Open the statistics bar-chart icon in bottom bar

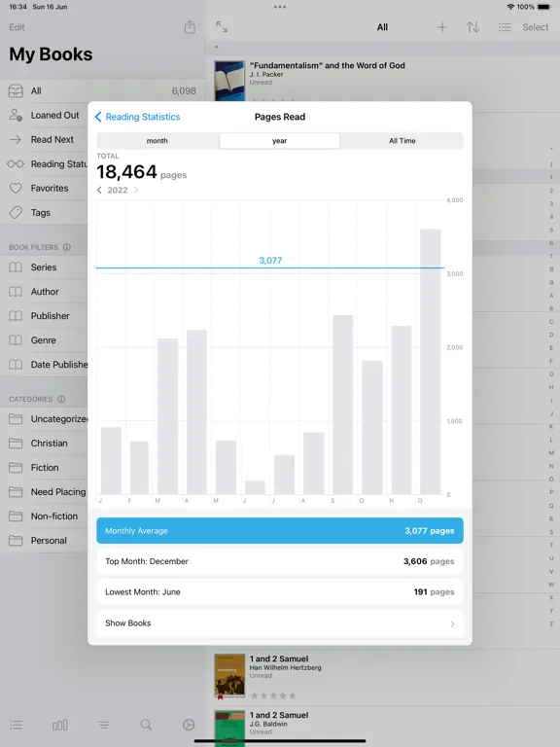tap(60, 725)
